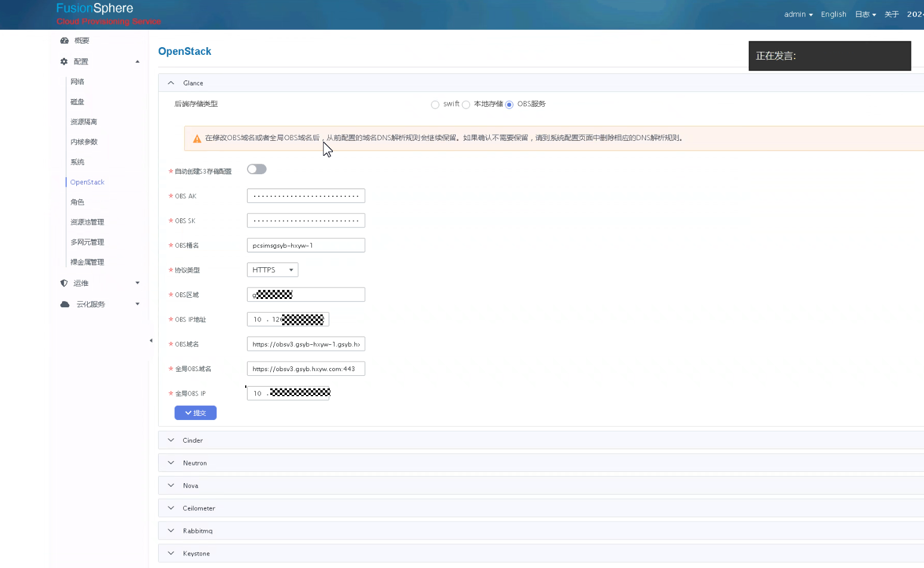Viewport: 924px width, 568px height.
Task: Expand the Ceilometer section
Action: click(x=540, y=508)
